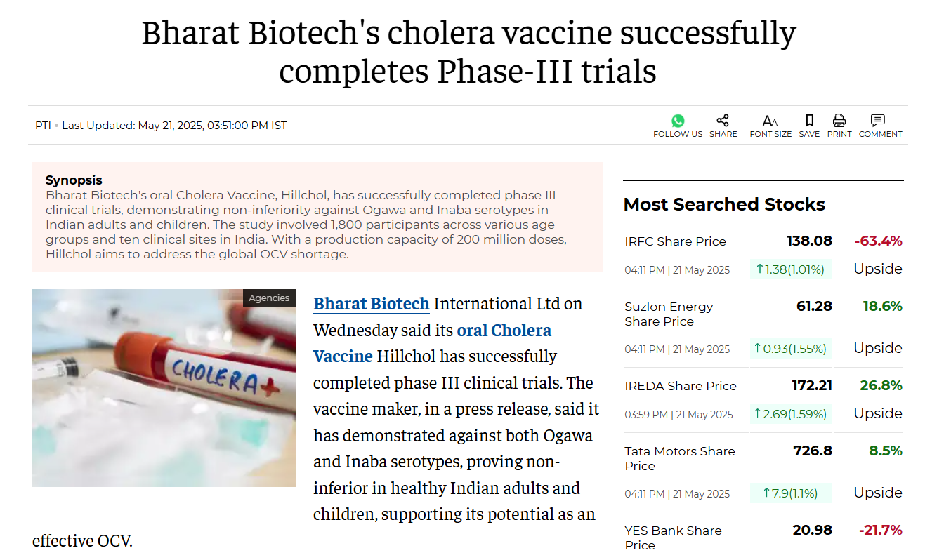Screen dimensions: 951x560
Task: Change text size with Font Size icon
Action: [x=770, y=121]
